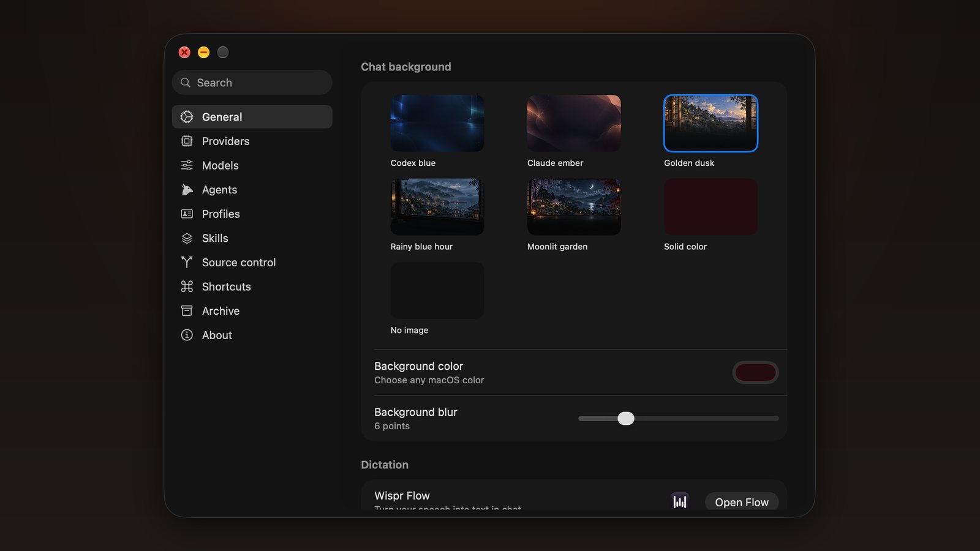This screenshot has height=551, width=980.
Task: Click the Background blur slider knob
Action: pyautogui.click(x=626, y=419)
